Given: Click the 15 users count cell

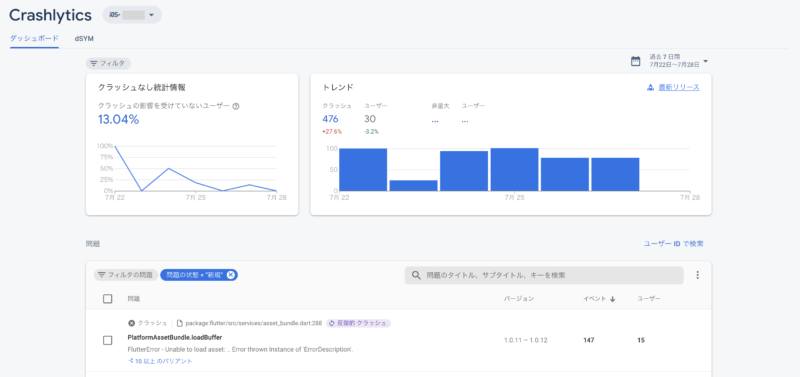Looking at the screenshot, I should coord(641,340).
